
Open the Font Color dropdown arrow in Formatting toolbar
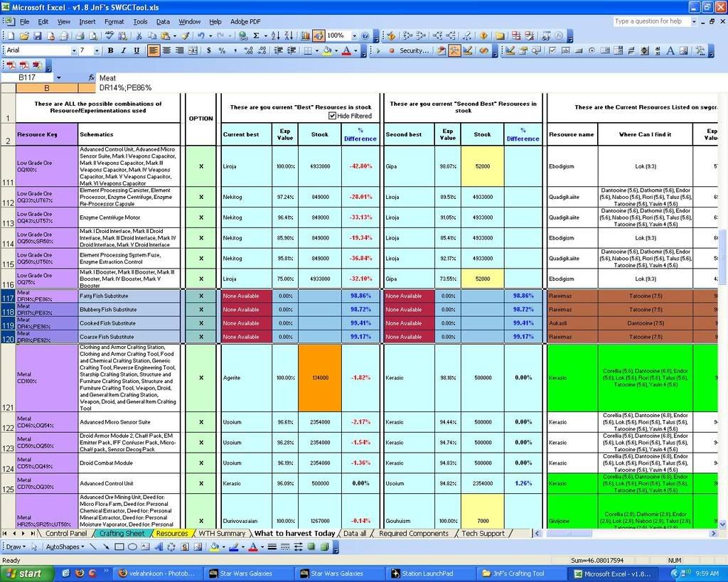coord(355,50)
